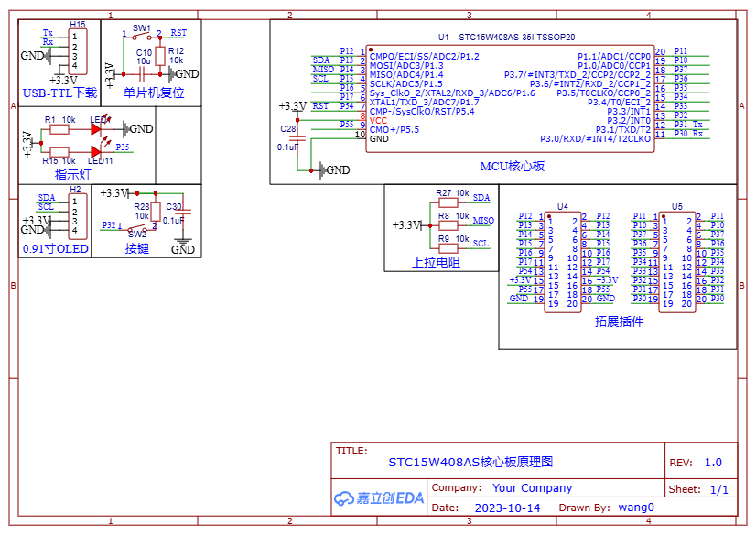Click the 指示灯 block label
Viewport: 756px width, 535px height.
click(x=73, y=175)
